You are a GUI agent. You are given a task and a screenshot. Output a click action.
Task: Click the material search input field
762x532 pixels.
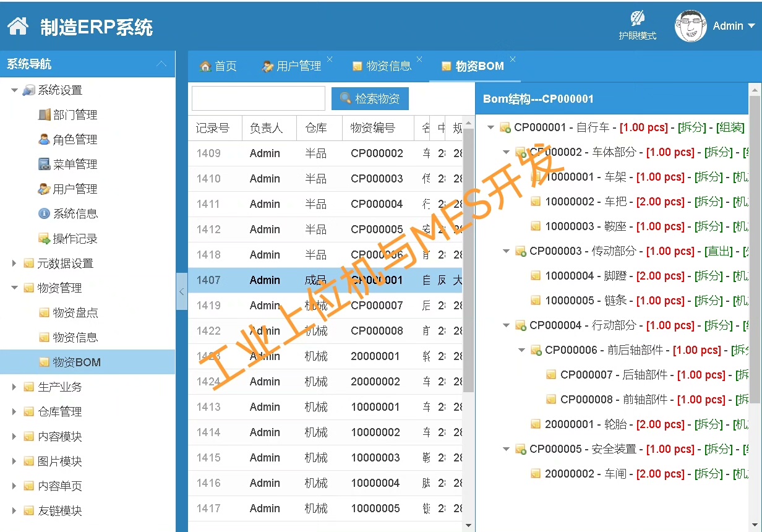click(259, 98)
